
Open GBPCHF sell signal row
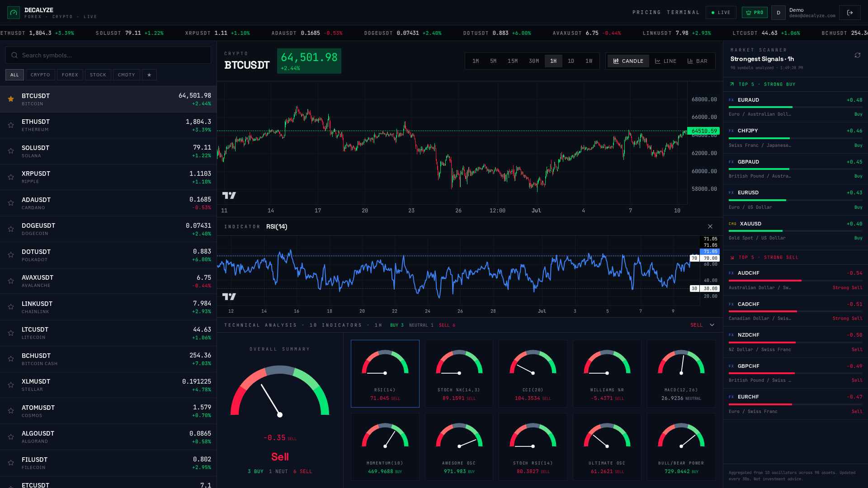point(796,373)
